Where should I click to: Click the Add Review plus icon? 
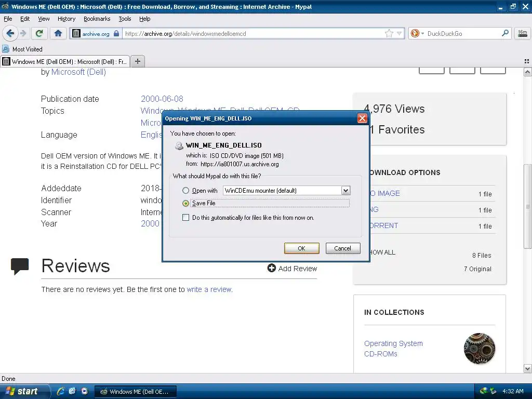point(271,268)
